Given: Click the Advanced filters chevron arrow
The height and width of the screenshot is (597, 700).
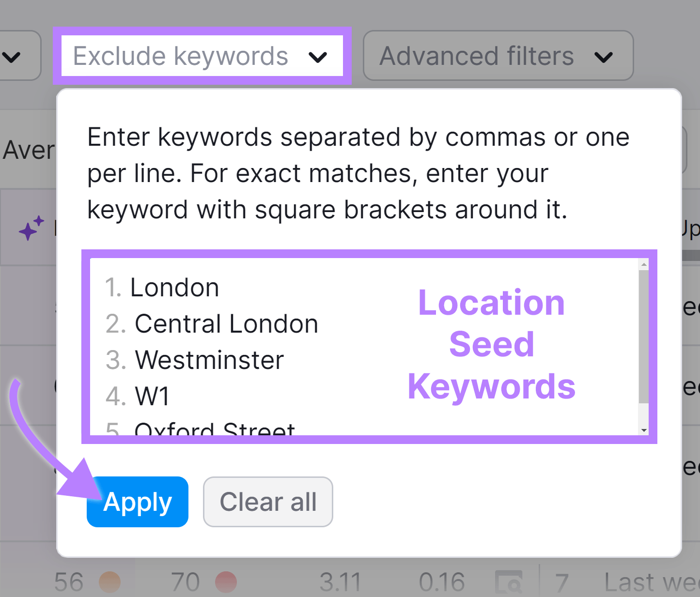Looking at the screenshot, I should click(x=604, y=57).
